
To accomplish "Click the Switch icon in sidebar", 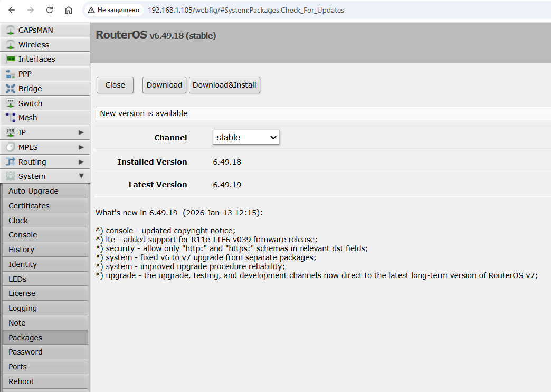I will coord(10,103).
